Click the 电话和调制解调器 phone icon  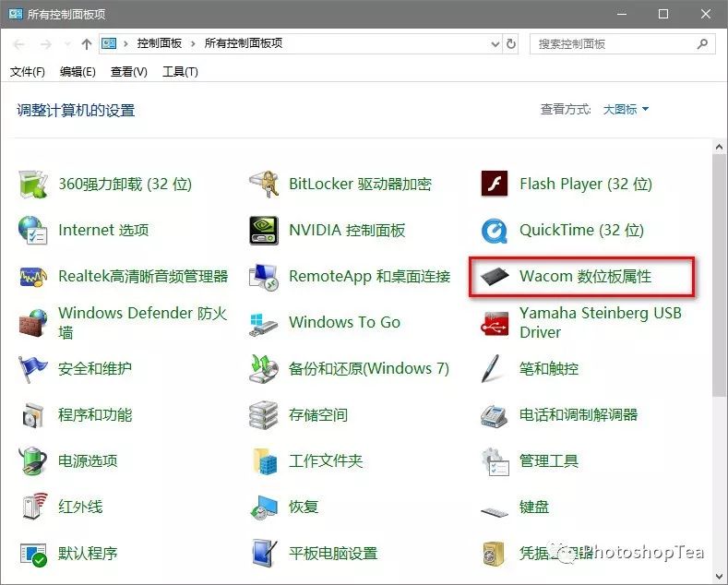pyautogui.click(x=495, y=415)
